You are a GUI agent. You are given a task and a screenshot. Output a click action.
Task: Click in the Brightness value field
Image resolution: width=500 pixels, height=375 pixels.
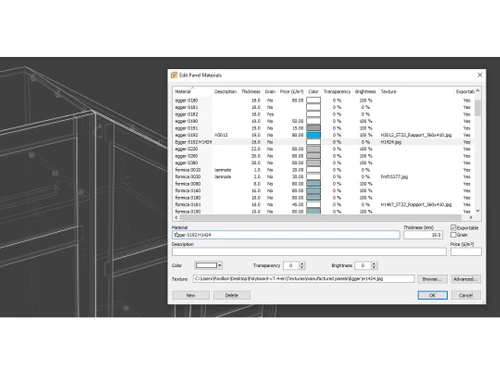coord(363,266)
